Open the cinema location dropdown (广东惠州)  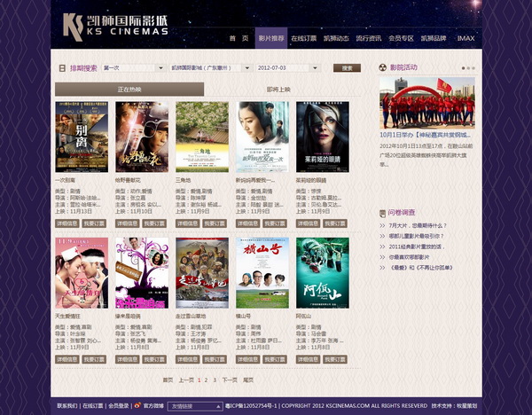coord(211,68)
